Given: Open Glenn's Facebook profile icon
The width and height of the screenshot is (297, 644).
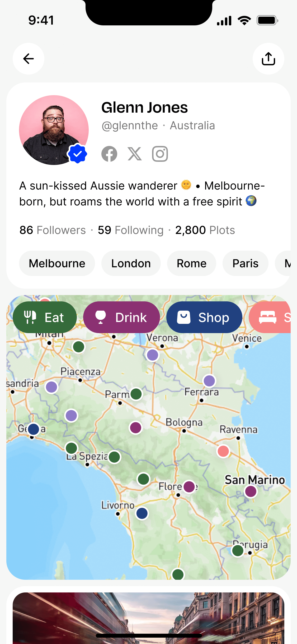Looking at the screenshot, I should (109, 154).
